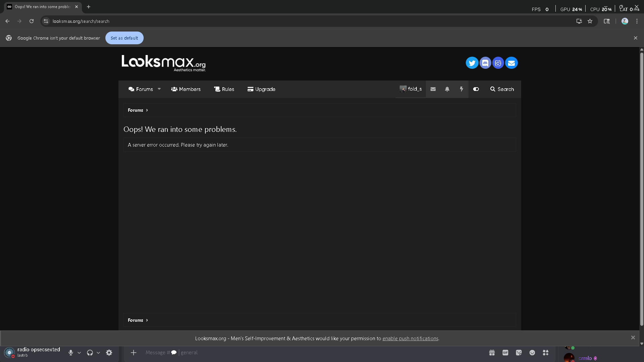Open the inbox messages icon on the forum navbar

tap(433, 89)
